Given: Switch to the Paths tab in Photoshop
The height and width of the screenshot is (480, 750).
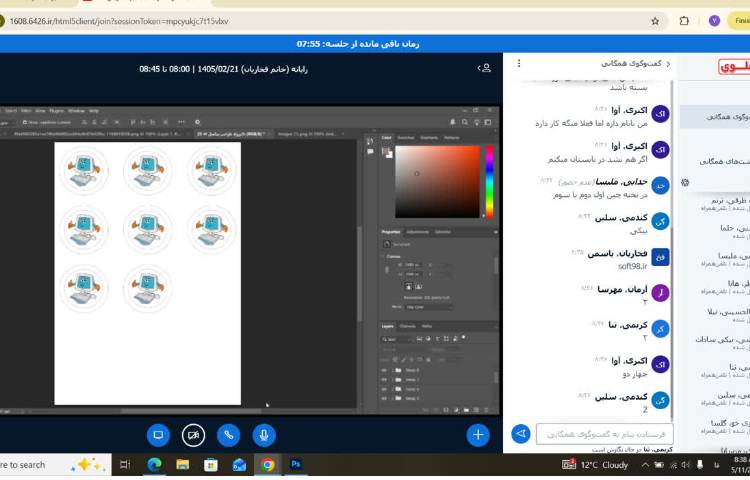Looking at the screenshot, I should tap(427, 326).
